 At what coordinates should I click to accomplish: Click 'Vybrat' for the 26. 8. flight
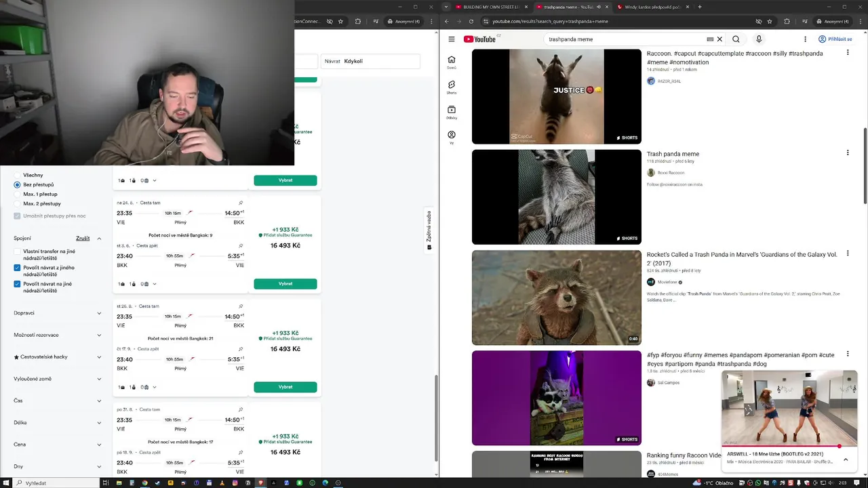[x=285, y=387]
